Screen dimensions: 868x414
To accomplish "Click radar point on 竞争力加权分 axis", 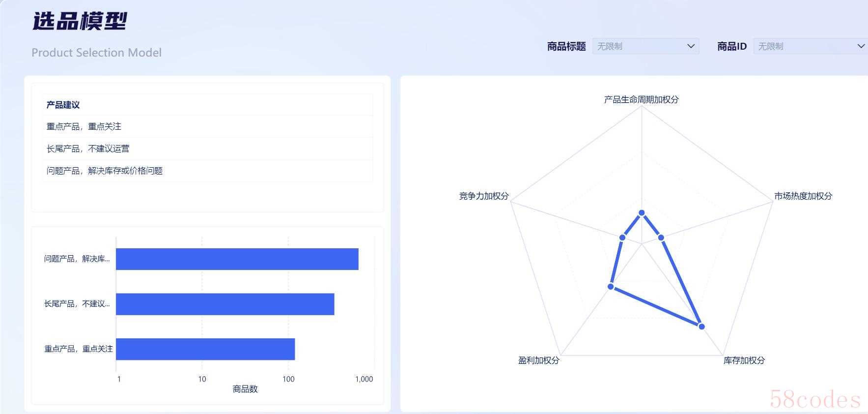I will point(622,237).
